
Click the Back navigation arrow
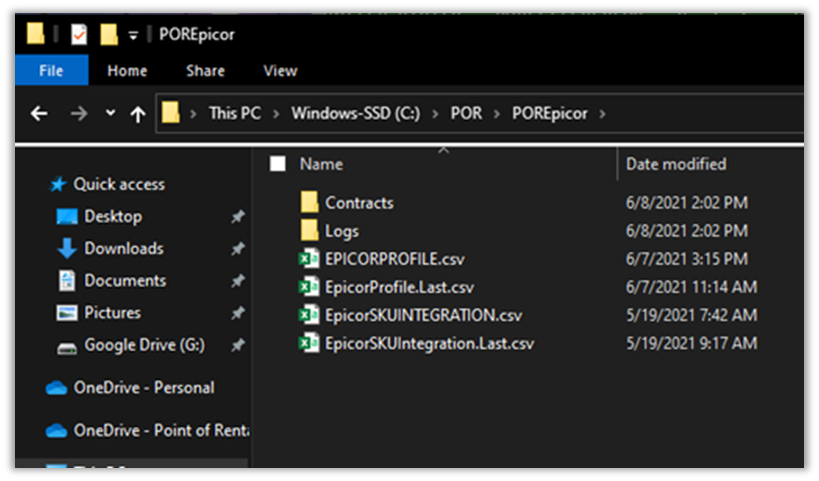pyautogui.click(x=39, y=114)
